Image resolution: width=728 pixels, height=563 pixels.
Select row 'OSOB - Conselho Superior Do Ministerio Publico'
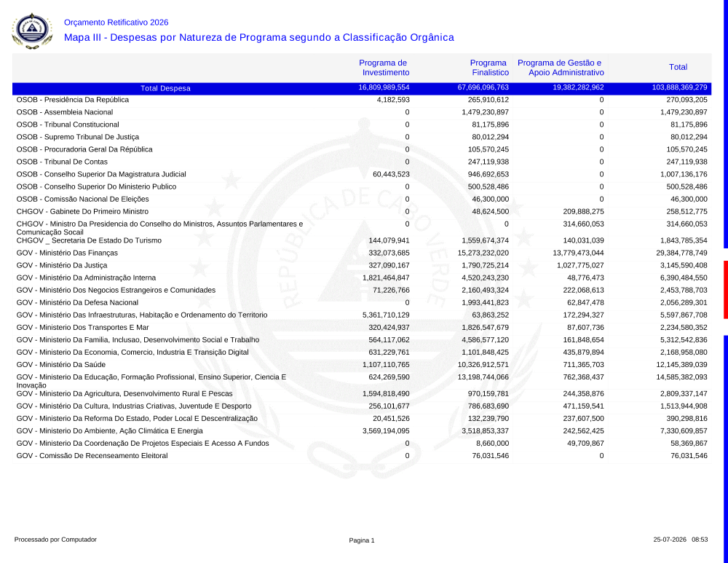[x=362, y=186]
